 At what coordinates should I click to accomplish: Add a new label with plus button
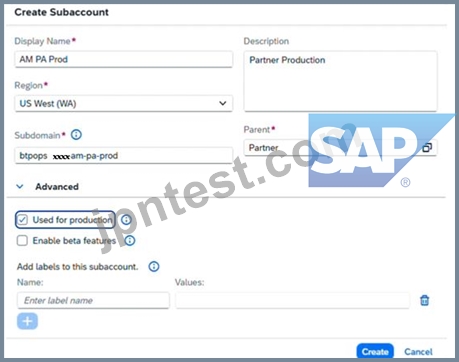[x=27, y=321]
